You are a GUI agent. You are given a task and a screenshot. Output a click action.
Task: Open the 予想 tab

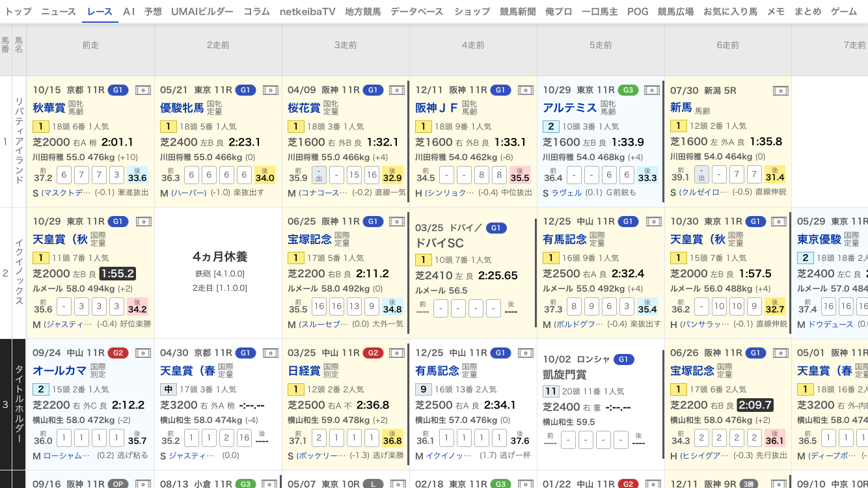[153, 12]
